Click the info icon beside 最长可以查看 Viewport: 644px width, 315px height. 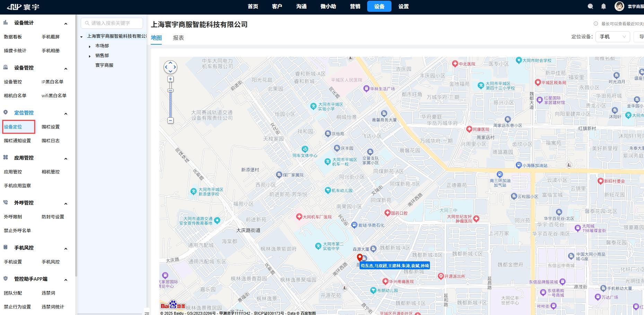tap(596, 24)
